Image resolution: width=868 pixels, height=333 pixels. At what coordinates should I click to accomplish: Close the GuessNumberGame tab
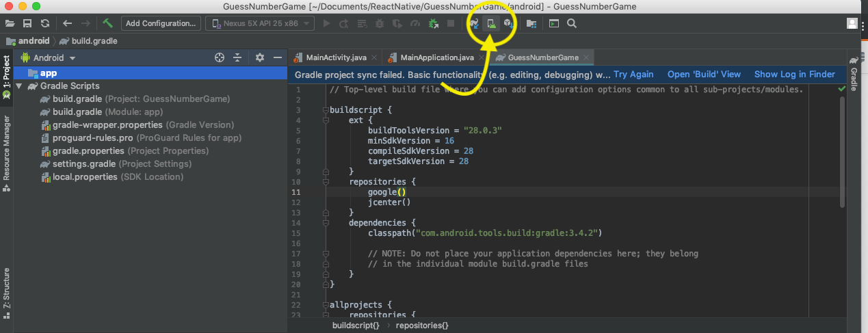point(586,58)
